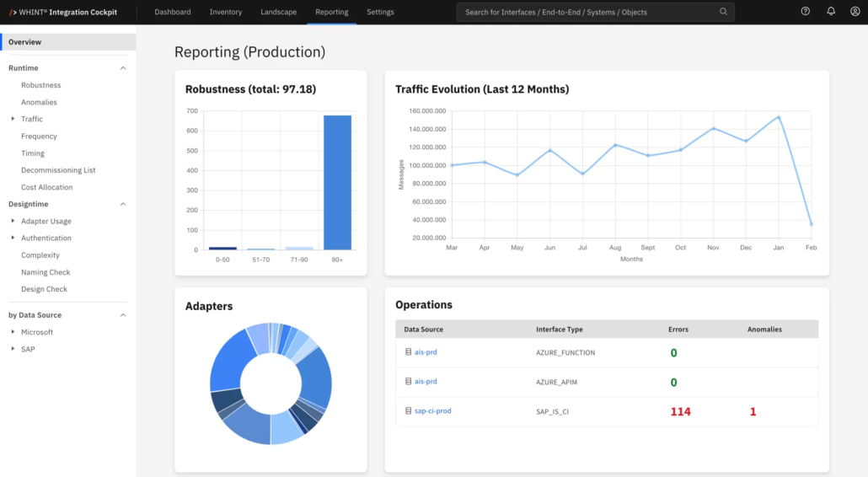Image resolution: width=868 pixels, height=477 pixels.
Task: Open the notifications bell icon
Action: point(831,12)
